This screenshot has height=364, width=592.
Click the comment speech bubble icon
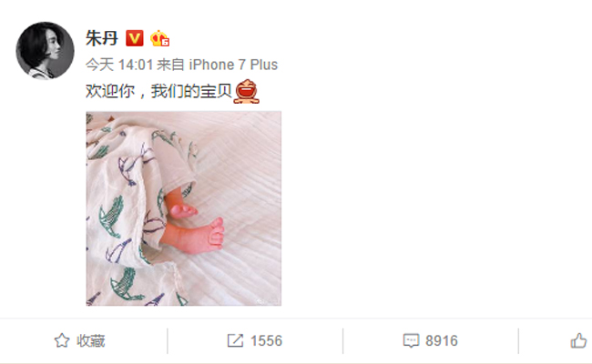tap(411, 340)
